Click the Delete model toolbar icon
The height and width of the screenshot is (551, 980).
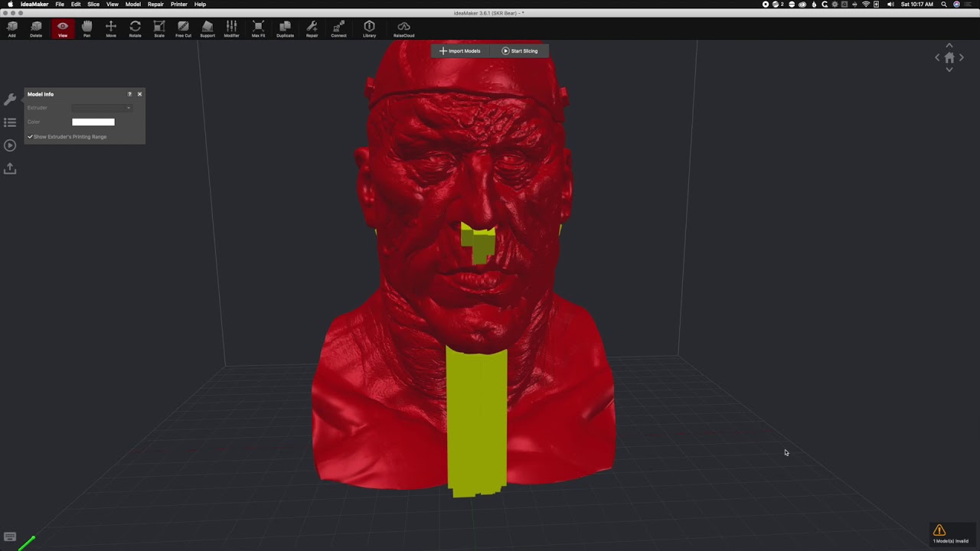(36, 29)
